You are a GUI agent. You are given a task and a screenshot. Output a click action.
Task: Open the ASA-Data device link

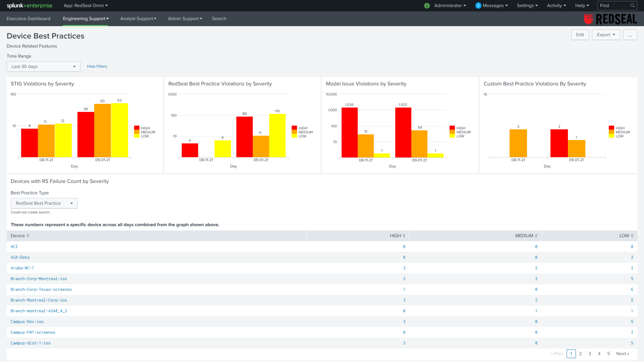[x=20, y=257]
